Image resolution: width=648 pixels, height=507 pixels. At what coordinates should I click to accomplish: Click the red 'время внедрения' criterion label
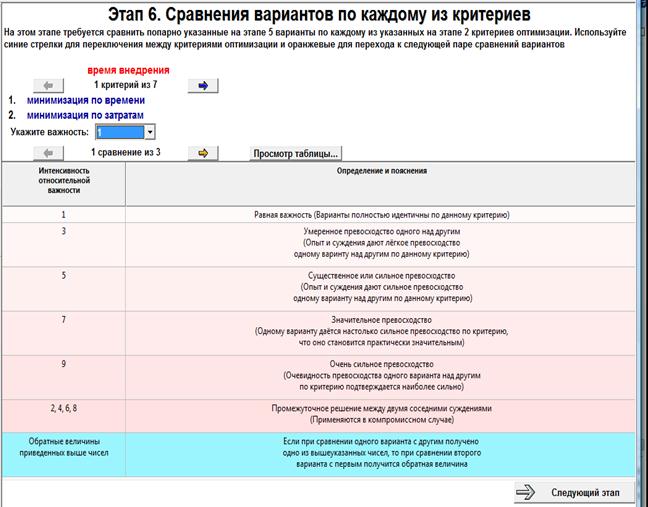129,70
